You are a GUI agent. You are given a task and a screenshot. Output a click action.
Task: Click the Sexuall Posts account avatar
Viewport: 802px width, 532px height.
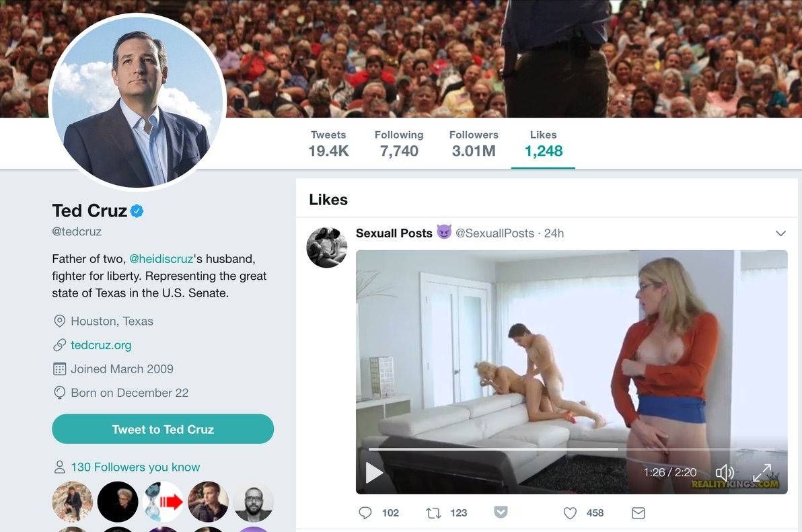[327, 248]
